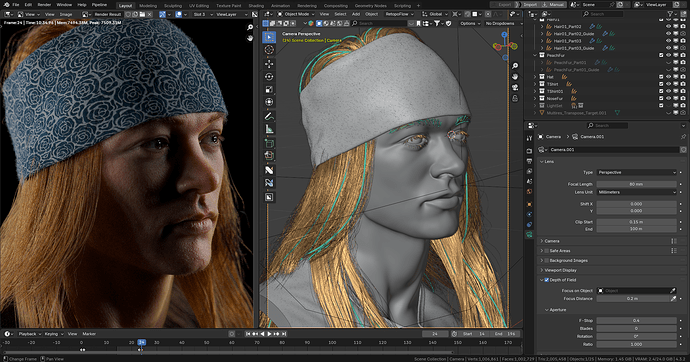Click the close X icon beside Render Result

pyautogui.click(x=150, y=14)
